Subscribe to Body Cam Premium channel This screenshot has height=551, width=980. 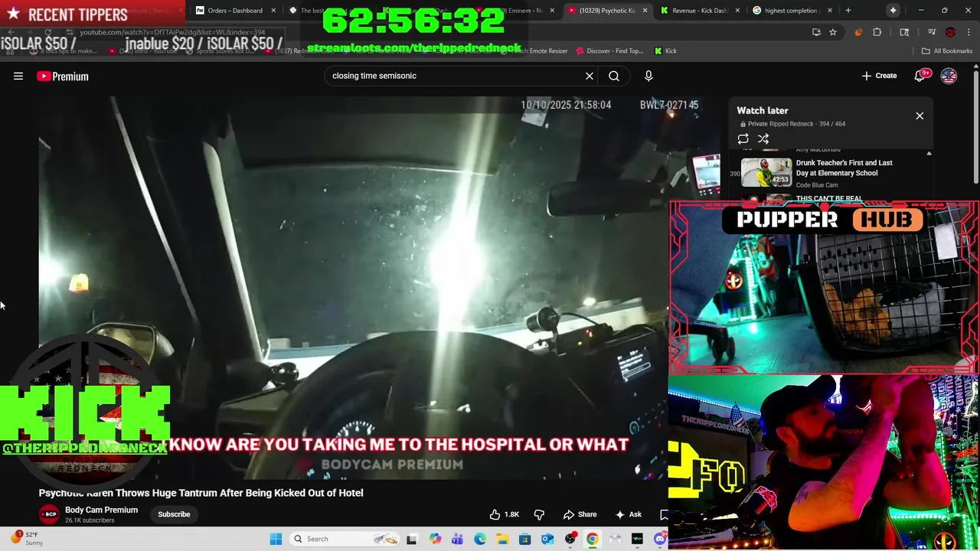174,514
